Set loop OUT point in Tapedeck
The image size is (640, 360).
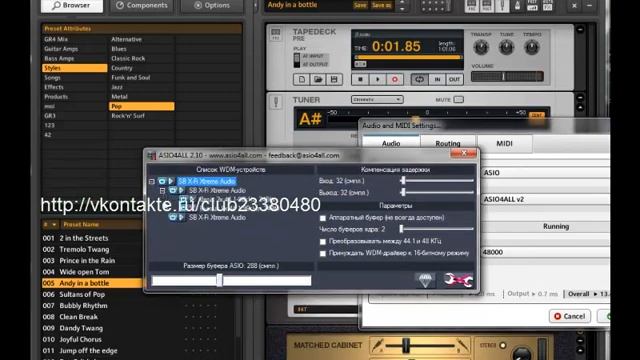(454, 79)
